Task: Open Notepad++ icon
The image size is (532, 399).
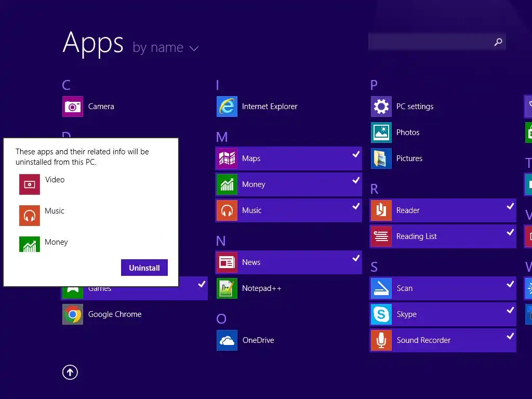Action: click(x=227, y=288)
